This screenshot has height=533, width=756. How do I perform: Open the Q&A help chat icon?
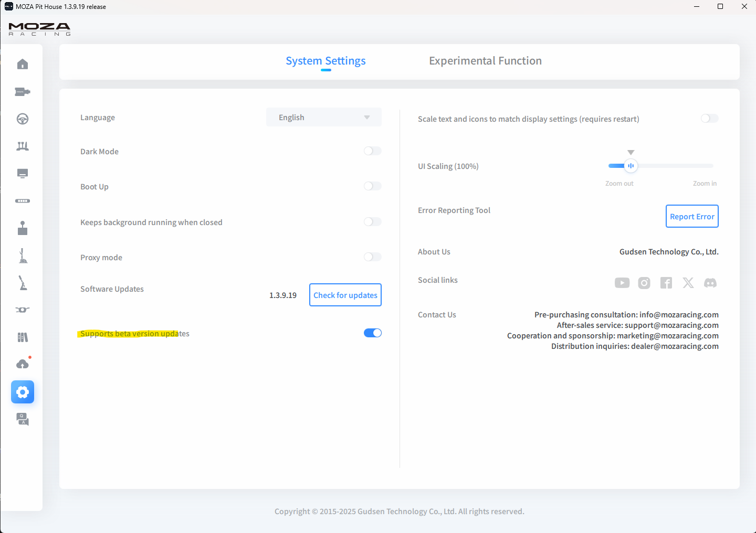[x=23, y=419]
